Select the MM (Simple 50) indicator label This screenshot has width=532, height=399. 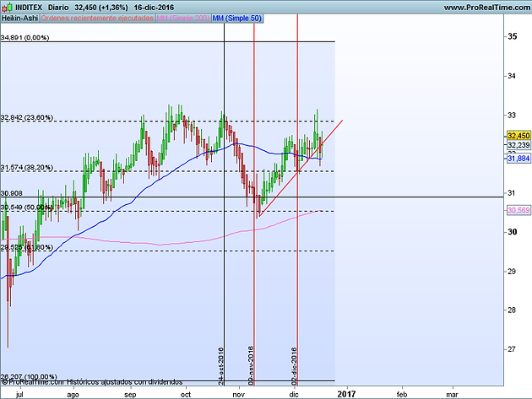coord(237,19)
